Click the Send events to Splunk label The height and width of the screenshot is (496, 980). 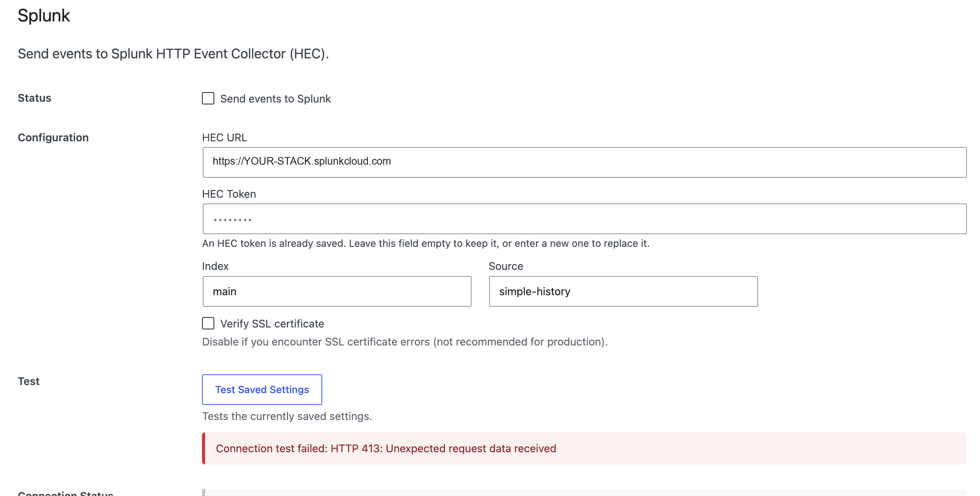coord(275,99)
